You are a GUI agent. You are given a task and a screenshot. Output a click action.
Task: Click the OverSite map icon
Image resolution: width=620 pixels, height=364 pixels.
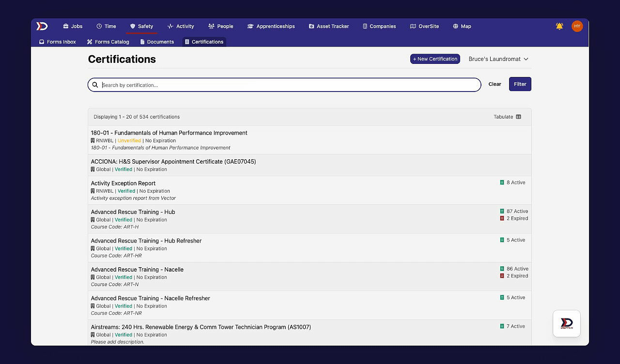413,26
